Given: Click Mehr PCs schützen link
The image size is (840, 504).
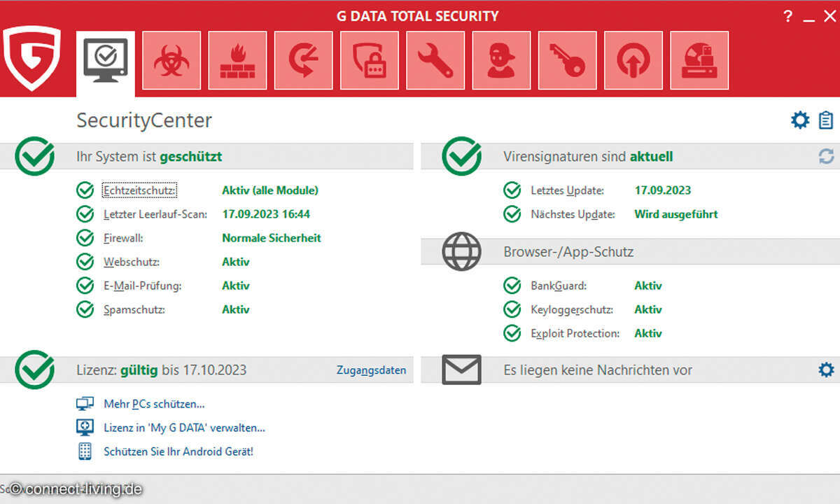Looking at the screenshot, I should click(154, 404).
